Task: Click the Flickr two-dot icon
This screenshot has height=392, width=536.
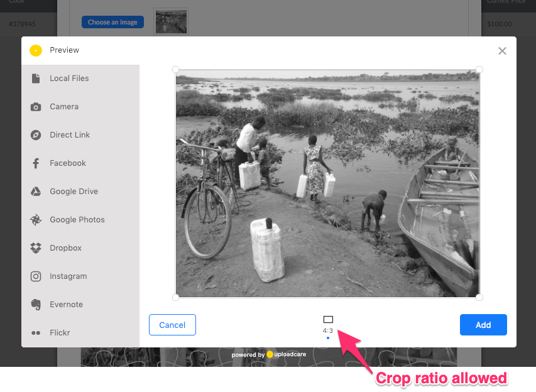Action: tap(36, 333)
